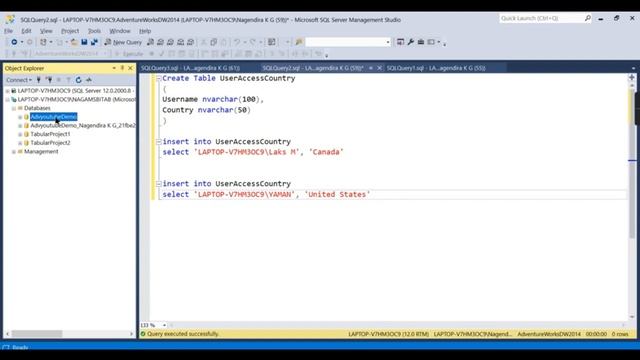This screenshot has height=360, width=640.
Task: Collapse the second insert into code block
Action: [158, 184]
